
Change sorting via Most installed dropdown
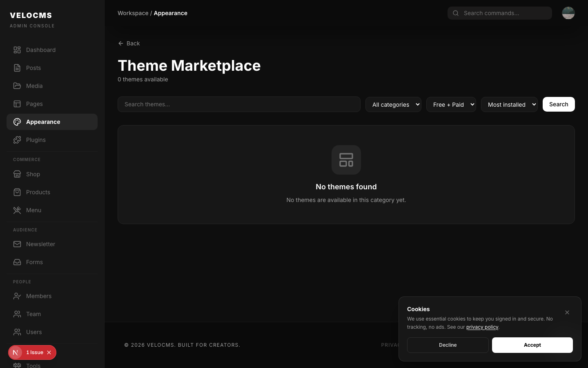click(x=509, y=104)
